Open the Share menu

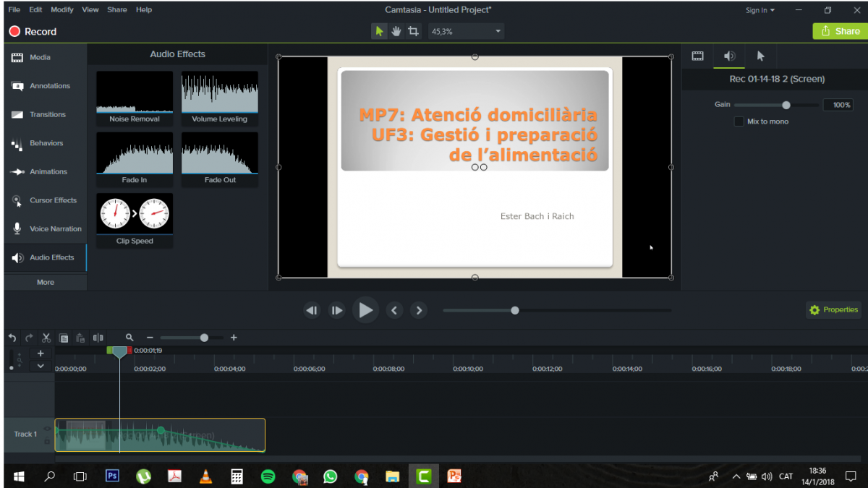click(x=116, y=9)
